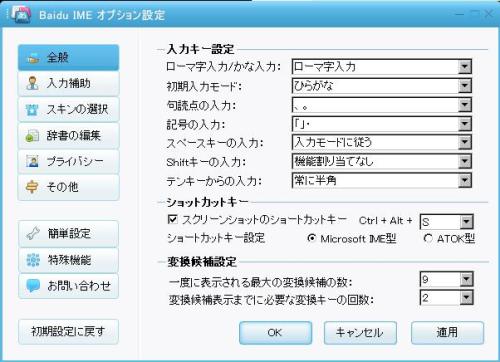Screen dimensions: 500x362
Task: Click the person icon beside 入力補助
Action: click(x=32, y=83)
